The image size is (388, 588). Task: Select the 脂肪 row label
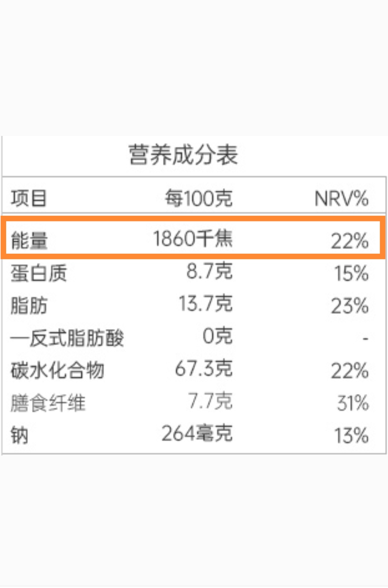(x=29, y=306)
